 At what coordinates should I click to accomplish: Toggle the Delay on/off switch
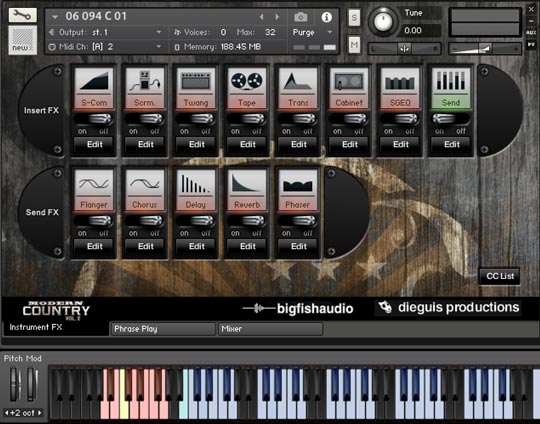pos(196,221)
